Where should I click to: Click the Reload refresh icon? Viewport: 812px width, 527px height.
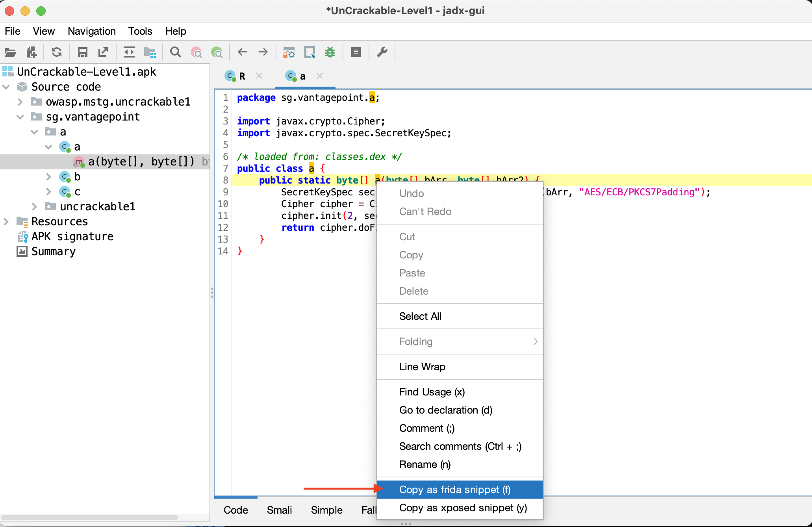(57, 52)
